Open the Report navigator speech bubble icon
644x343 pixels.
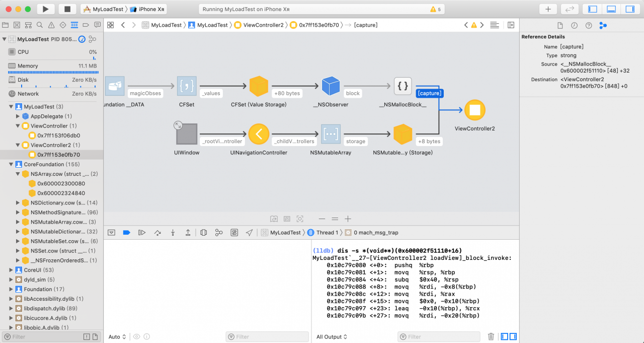tap(97, 25)
